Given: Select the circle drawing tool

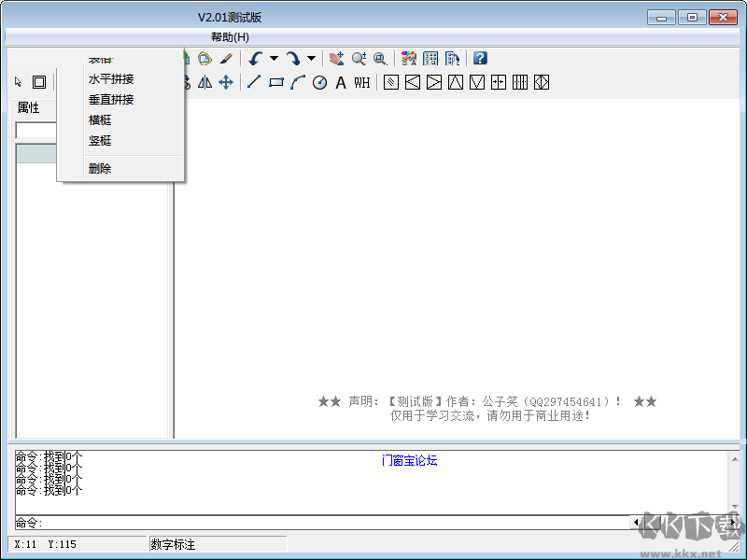Looking at the screenshot, I should click(319, 83).
